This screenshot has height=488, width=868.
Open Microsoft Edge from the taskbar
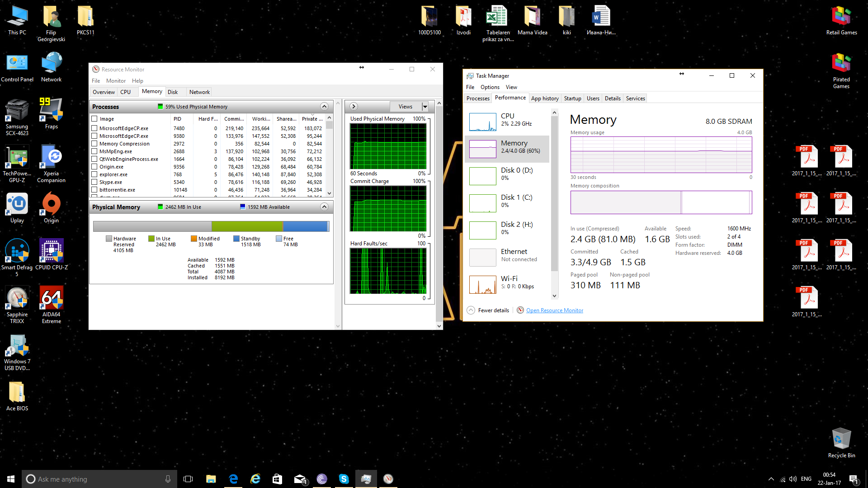(x=234, y=479)
